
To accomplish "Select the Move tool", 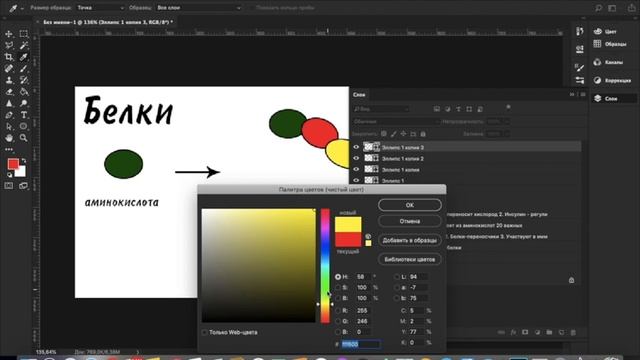I will [9, 34].
